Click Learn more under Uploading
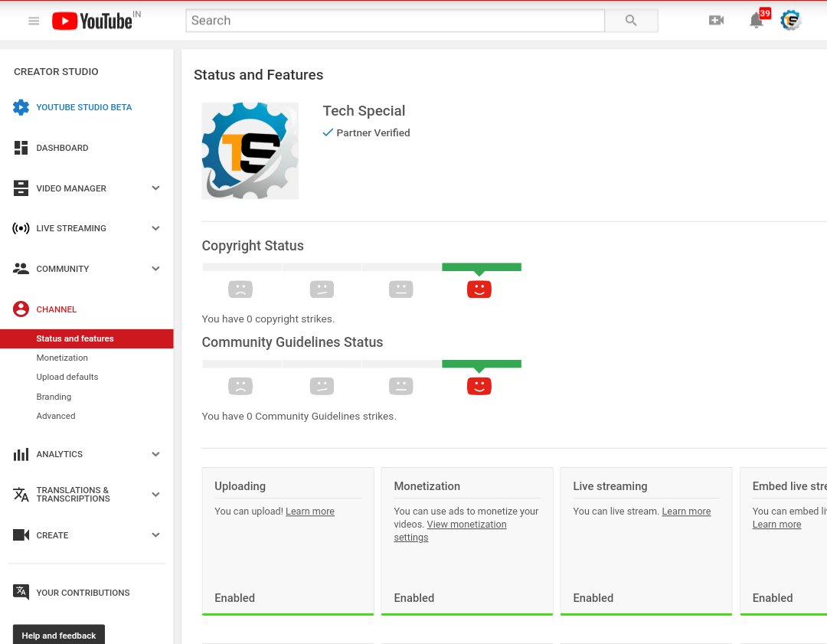This screenshot has height=644, width=827. click(309, 511)
